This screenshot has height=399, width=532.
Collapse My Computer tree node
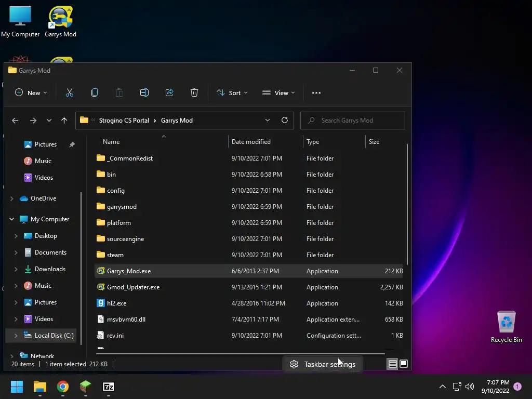12,219
